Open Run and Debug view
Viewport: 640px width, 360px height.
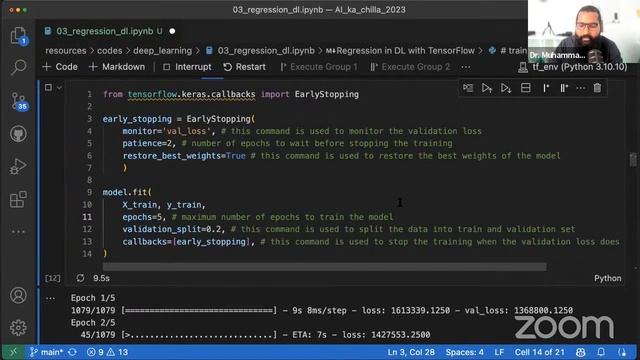[x=18, y=167]
